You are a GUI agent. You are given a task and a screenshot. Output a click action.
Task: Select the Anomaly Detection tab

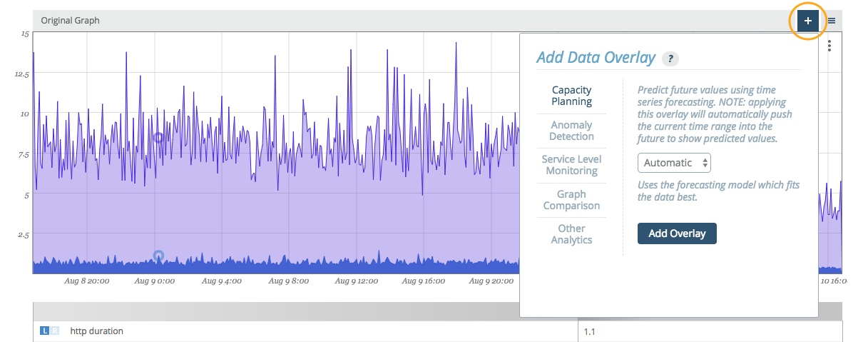point(572,131)
